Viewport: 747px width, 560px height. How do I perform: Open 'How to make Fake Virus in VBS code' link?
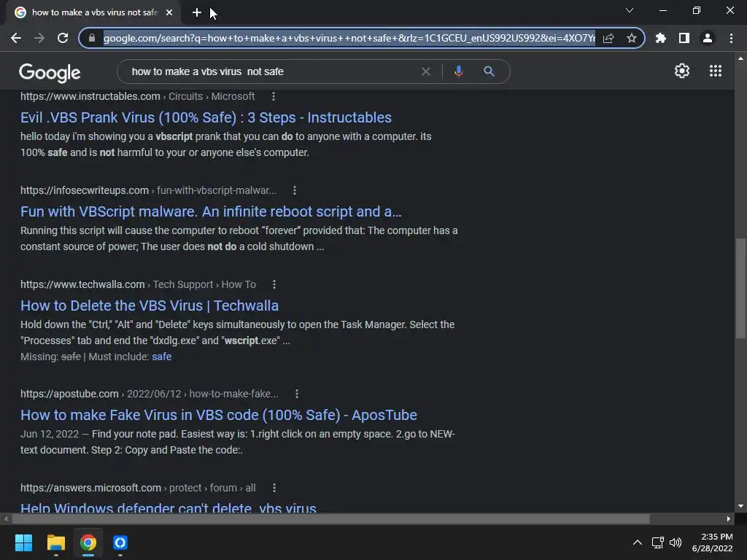(219, 415)
